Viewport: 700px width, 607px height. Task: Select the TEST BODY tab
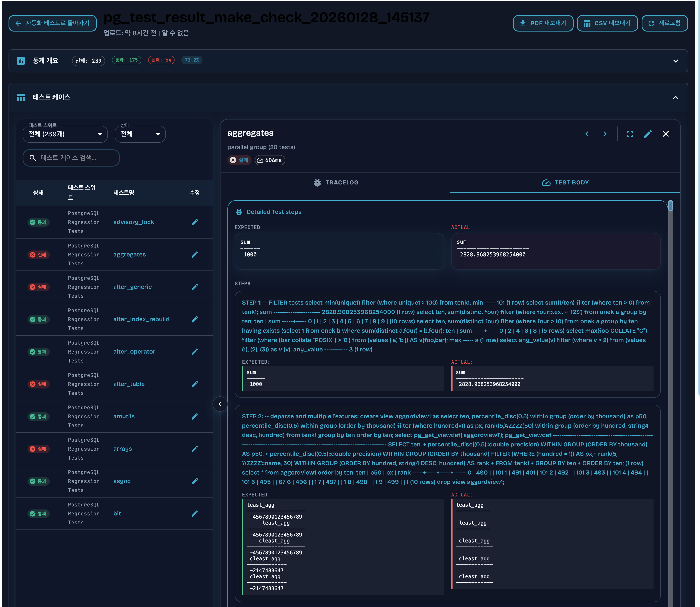565,183
